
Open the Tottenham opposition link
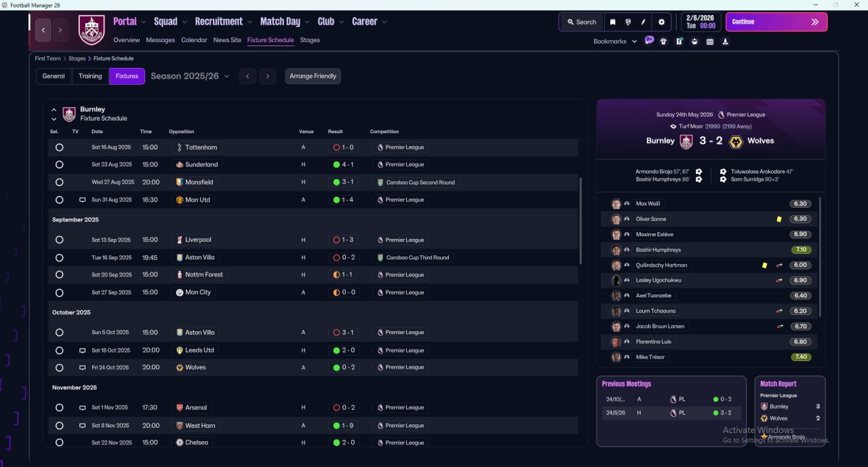click(x=197, y=147)
